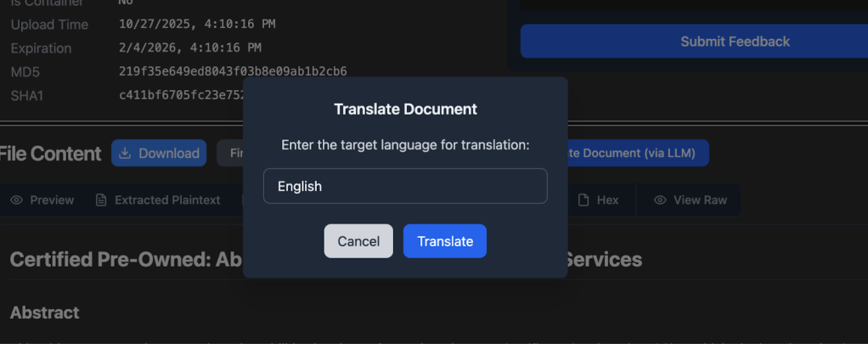Viewport: 868px width, 344px height.
Task: Open the Hex tab
Action: (599, 200)
